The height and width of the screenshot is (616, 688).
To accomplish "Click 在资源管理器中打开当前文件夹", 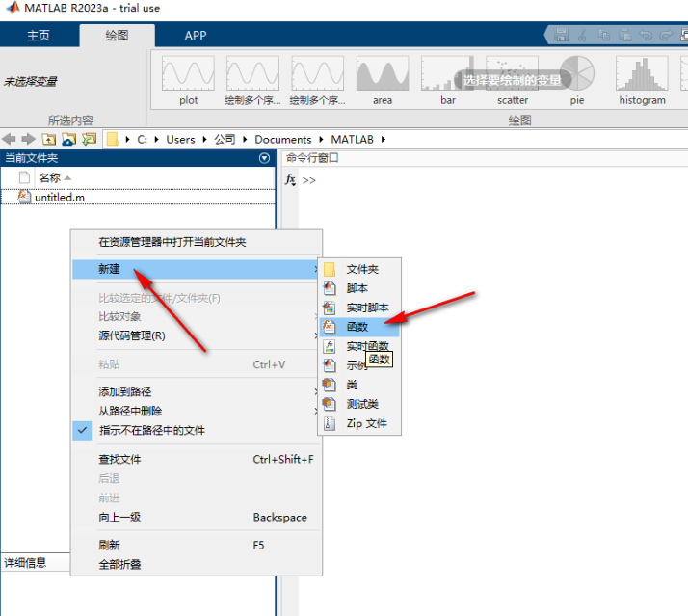I will point(197,242).
